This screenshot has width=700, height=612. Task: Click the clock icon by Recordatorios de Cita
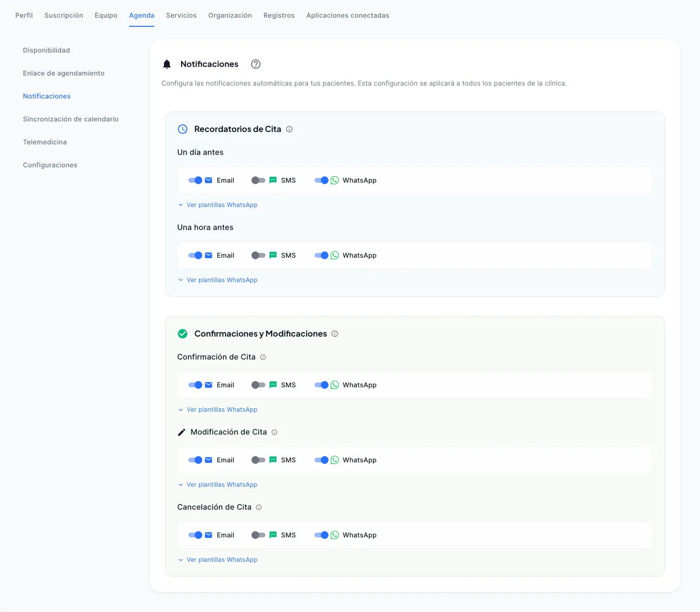tap(183, 129)
